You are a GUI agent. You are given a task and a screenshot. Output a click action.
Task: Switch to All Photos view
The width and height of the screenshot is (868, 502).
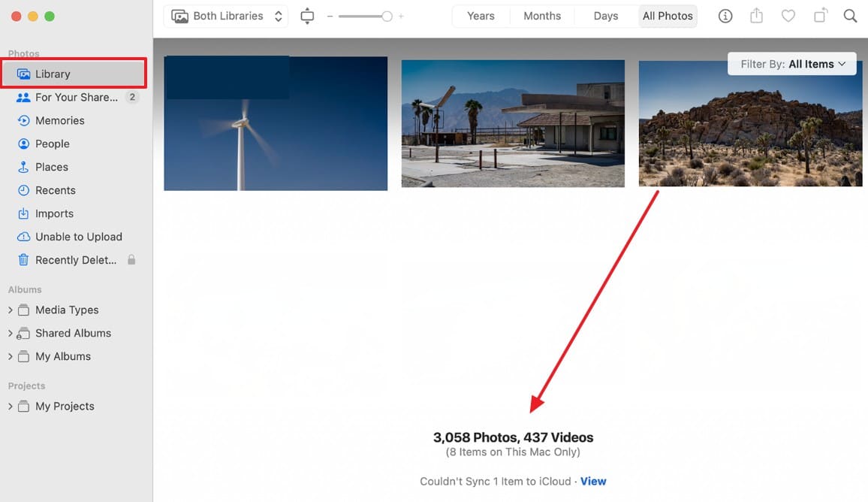click(x=668, y=16)
